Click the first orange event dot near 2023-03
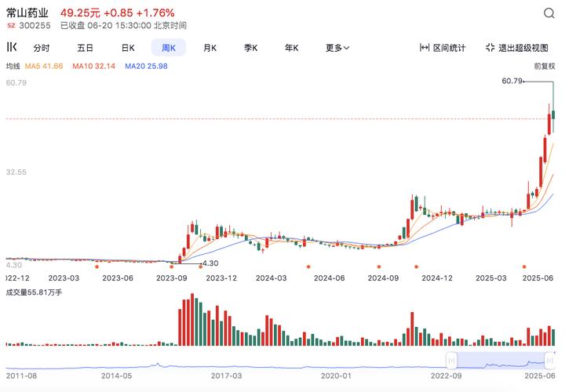This screenshot has width=569, height=392. tap(97, 267)
